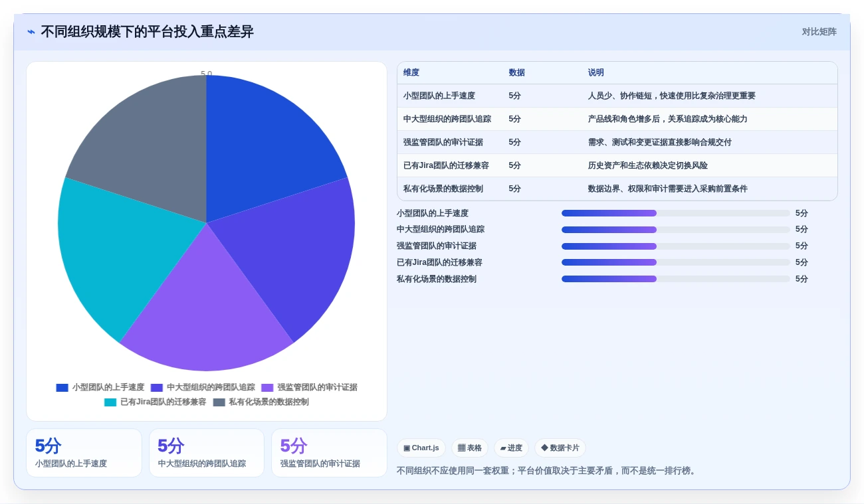Click the progress bar for 私有化场景的数据控制

coord(676,279)
